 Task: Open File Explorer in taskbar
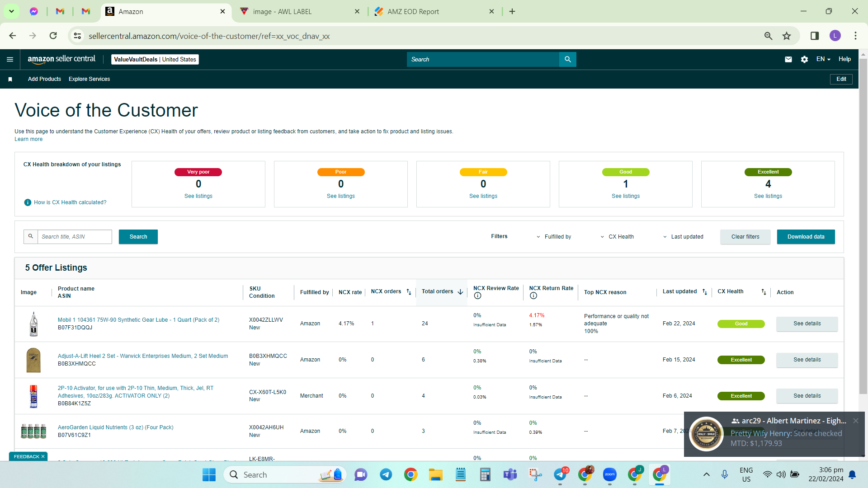coord(436,474)
